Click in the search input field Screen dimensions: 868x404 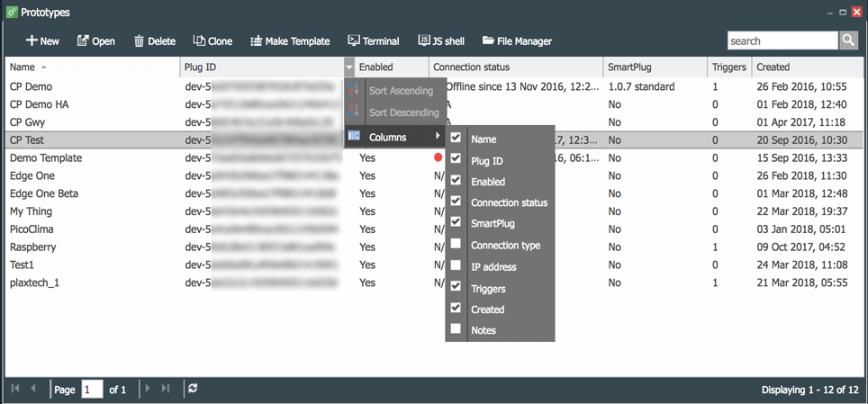click(782, 41)
